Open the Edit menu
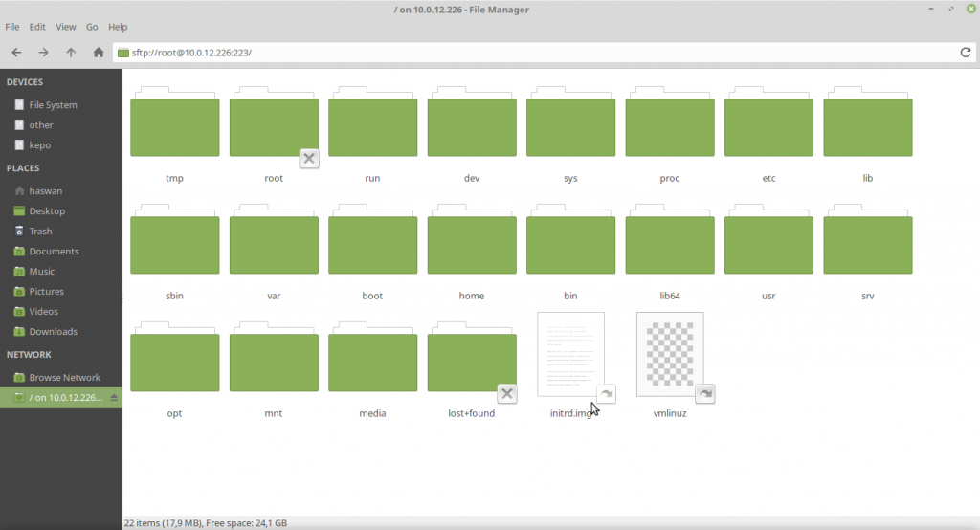This screenshot has width=980, height=530. [x=37, y=27]
